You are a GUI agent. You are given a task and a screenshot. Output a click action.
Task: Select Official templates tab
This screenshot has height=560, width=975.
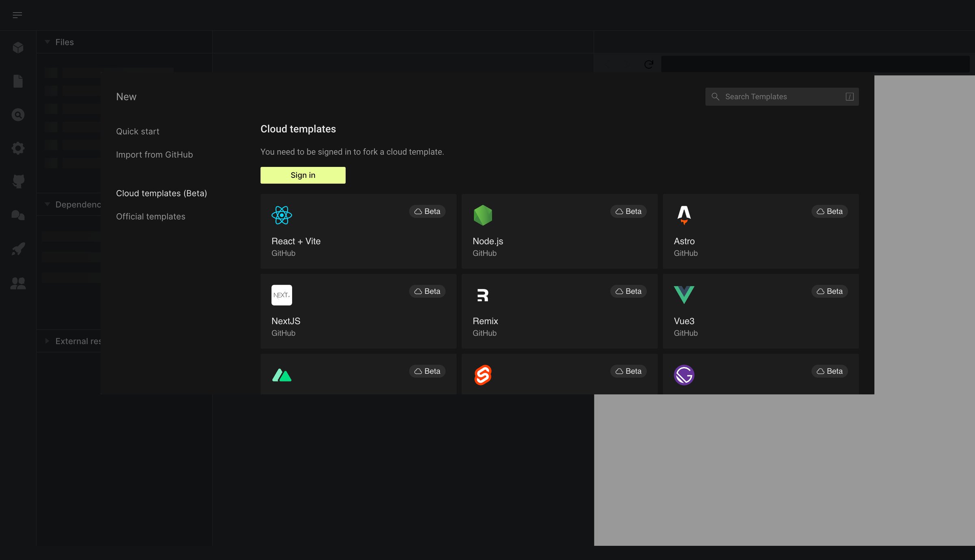click(x=151, y=216)
